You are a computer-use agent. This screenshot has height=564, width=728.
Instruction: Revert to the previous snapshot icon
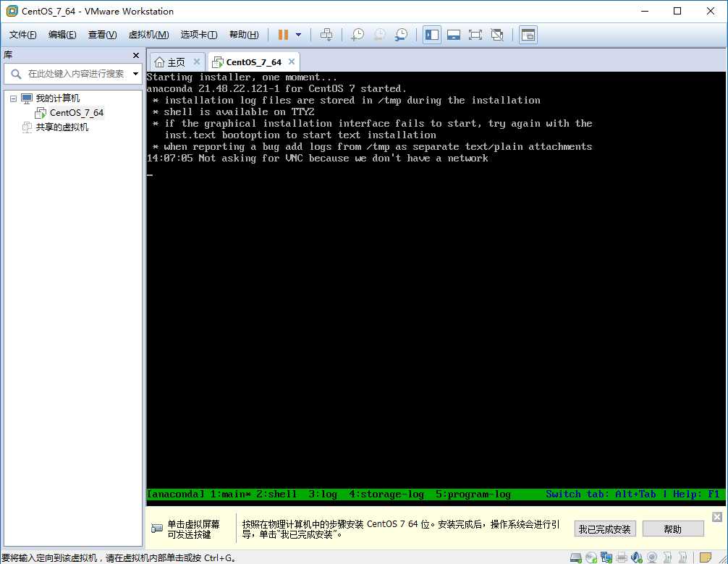379,35
